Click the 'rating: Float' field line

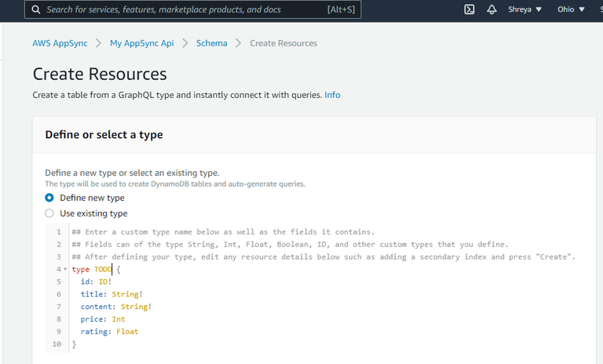[x=109, y=331]
